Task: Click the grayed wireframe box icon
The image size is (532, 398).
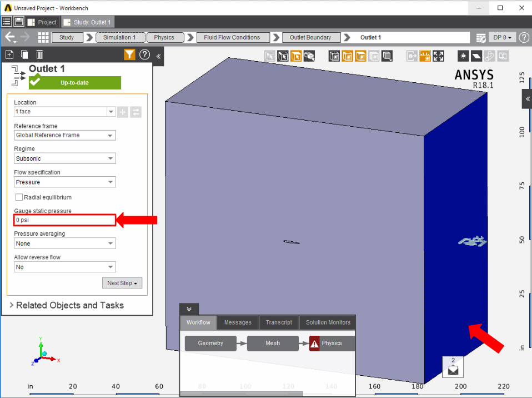Action: (503, 56)
